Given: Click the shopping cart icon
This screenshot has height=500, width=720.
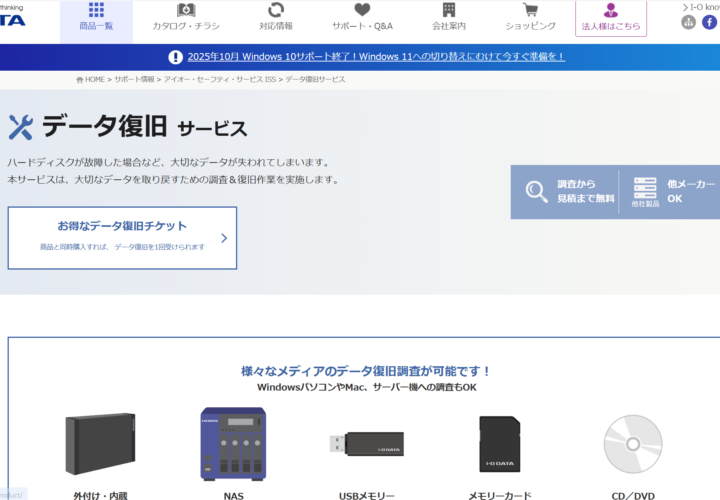Looking at the screenshot, I should (530, 10).
